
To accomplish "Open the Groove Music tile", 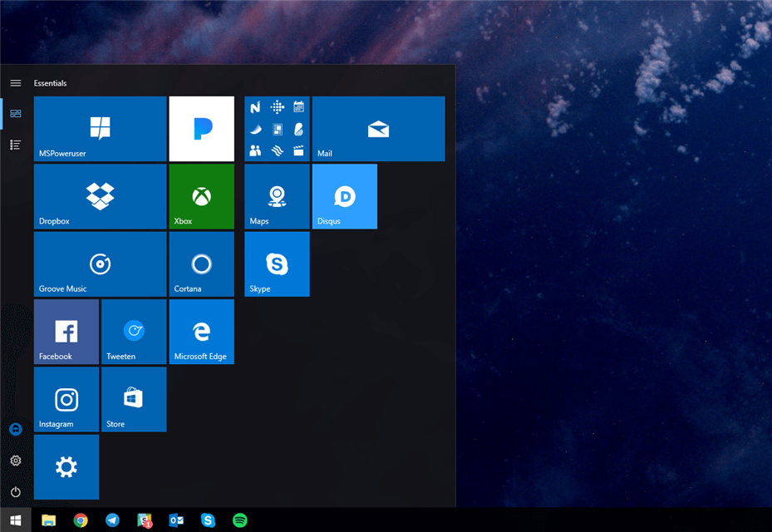I will 100,264.
